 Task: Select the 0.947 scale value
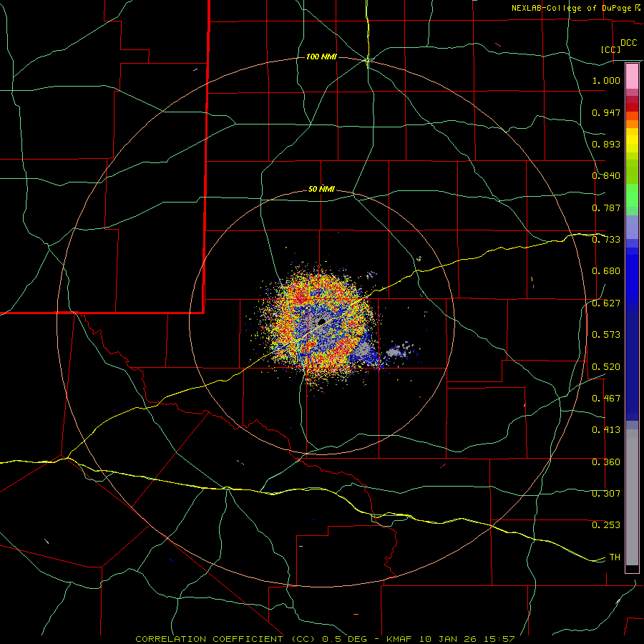pos(606,112)
